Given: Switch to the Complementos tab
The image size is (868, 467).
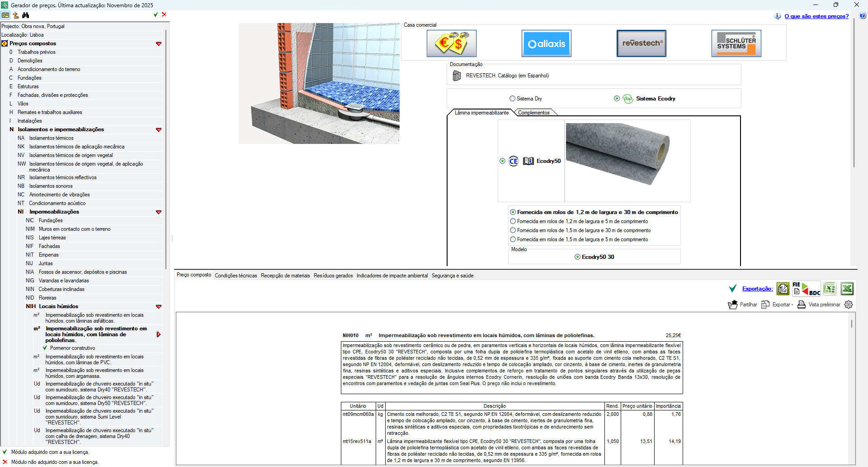Looking at the screenshot, I should (x=534, y=113).
